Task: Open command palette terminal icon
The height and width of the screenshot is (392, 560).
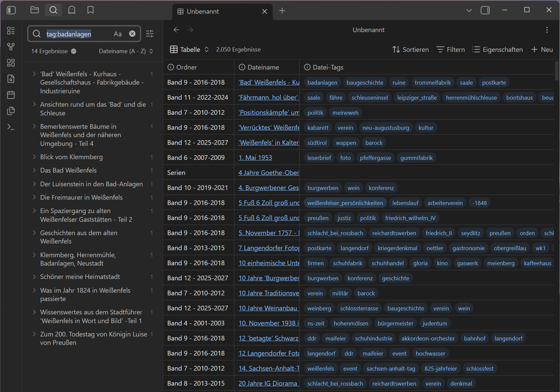Action: pos(11,127)
